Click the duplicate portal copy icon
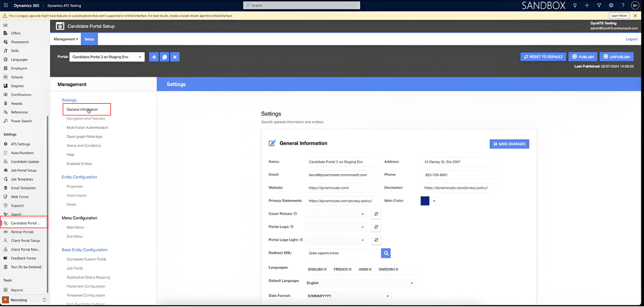644x307 pixels. click(164, 57)
